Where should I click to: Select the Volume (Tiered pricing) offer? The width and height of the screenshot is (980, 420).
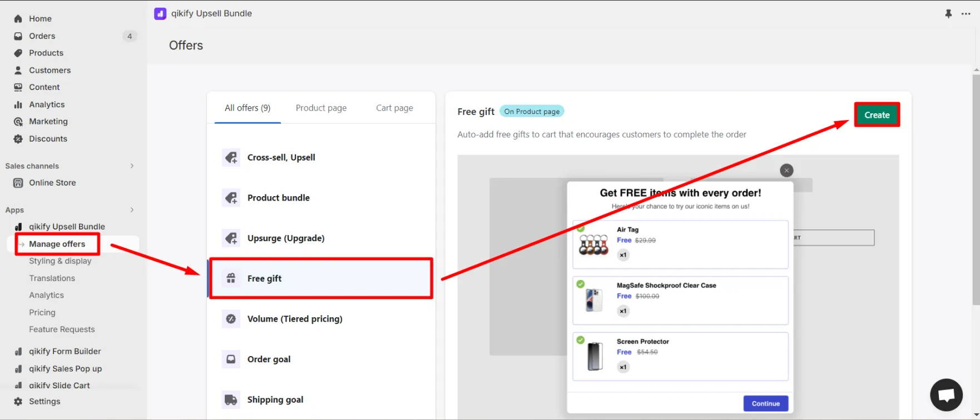coord(321,319)
